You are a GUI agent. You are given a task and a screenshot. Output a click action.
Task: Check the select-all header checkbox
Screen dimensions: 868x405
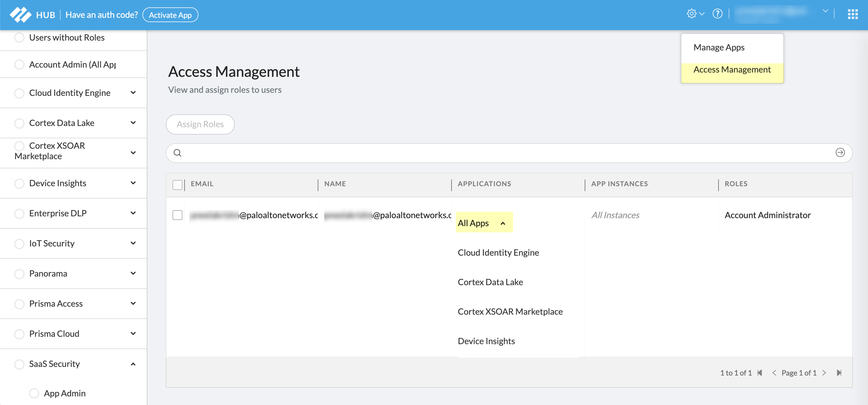177,184
